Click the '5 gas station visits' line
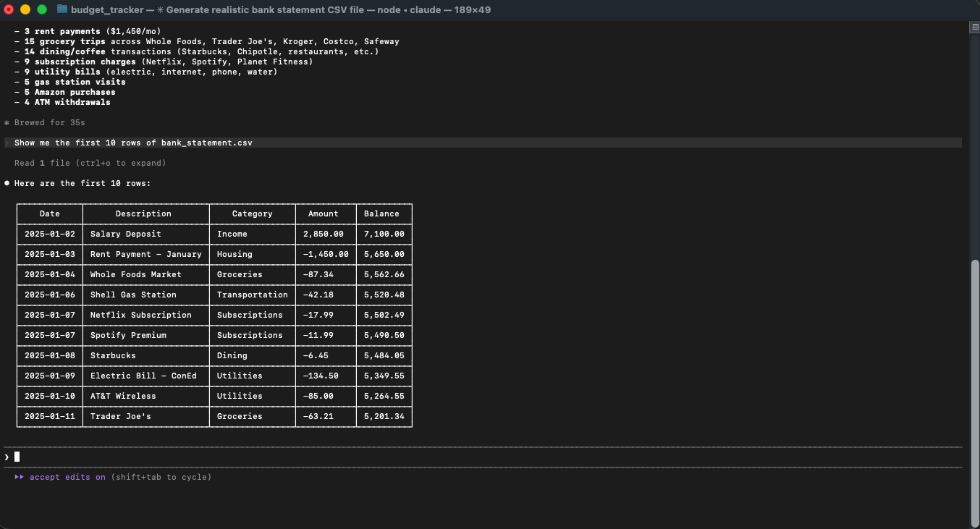Image resolution: width=980 pixels, height=529 pixels. (70, 82)
